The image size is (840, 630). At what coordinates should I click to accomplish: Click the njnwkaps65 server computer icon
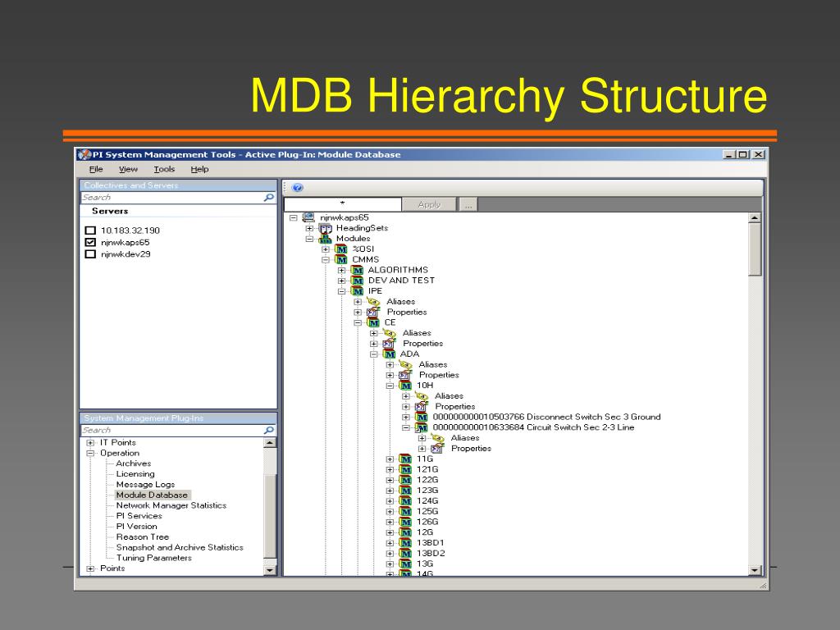click(308, 217)
